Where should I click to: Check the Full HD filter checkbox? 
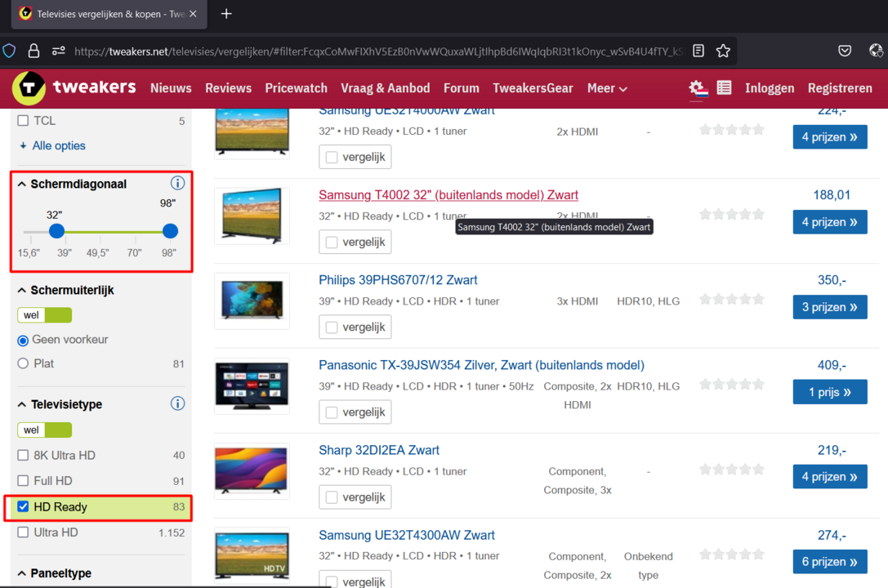tap(23, 481)
